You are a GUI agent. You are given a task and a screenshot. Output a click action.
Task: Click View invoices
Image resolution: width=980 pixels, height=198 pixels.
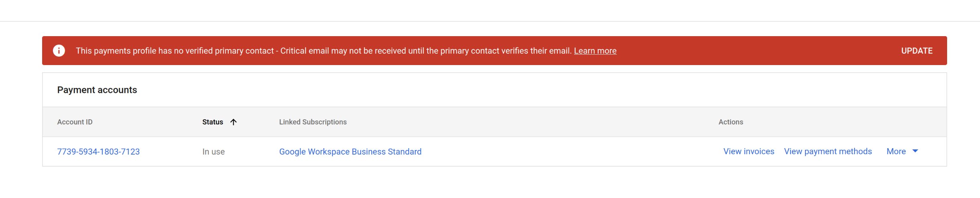[x=749, y=151]
